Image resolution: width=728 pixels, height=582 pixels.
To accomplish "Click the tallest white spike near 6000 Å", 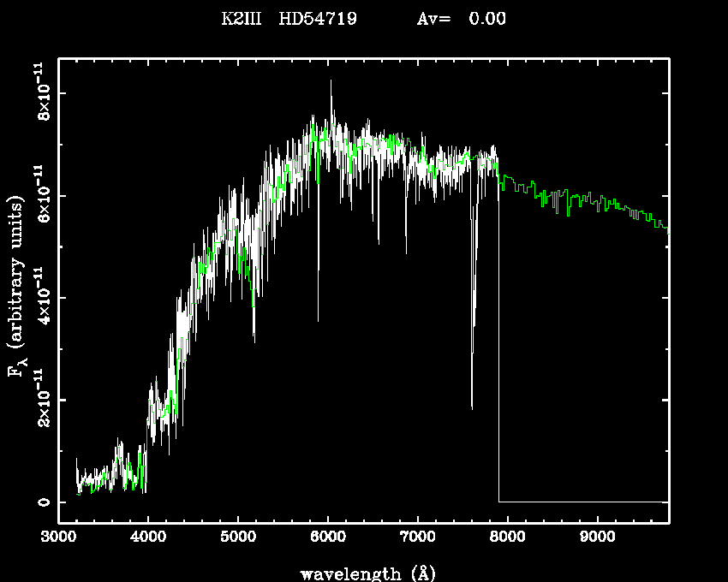I will [x=331, y=86].
